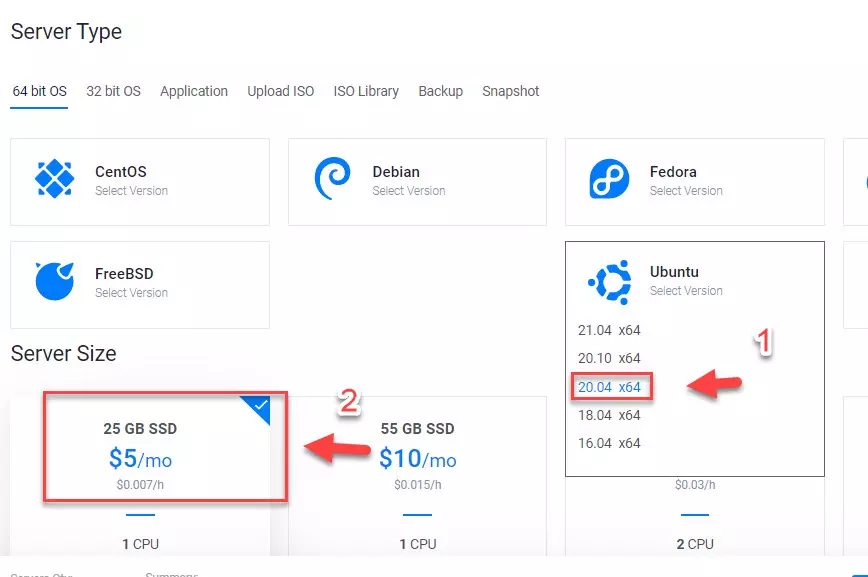Click the blue checkmark on $5/mo plan
The height and width of the screenshot is (577, 868).
click(x=258, y=408)
